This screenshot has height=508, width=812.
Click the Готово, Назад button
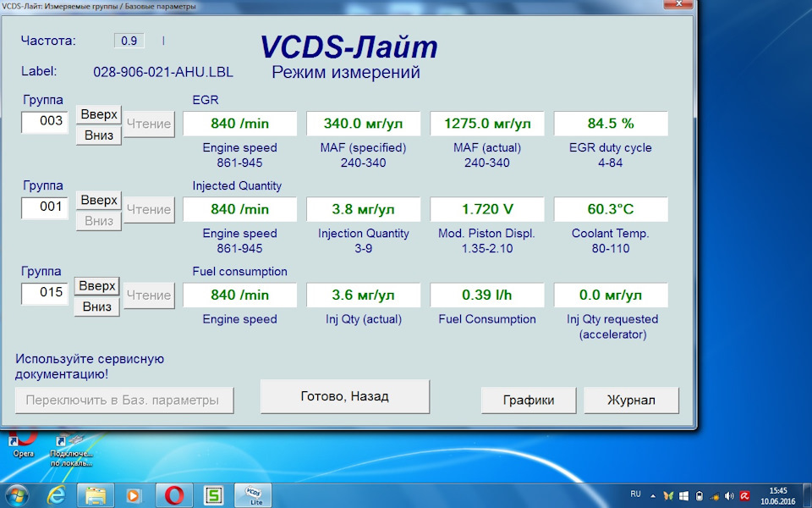tap(345, 396)
